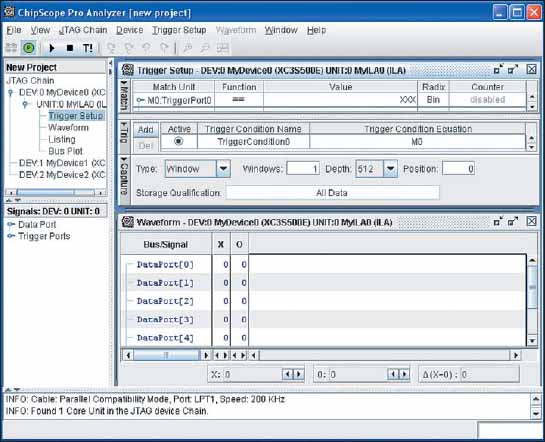Collapse the UNIT:0 MyILA0 tree node handle

pyautogui.click(x=25, y=104)
